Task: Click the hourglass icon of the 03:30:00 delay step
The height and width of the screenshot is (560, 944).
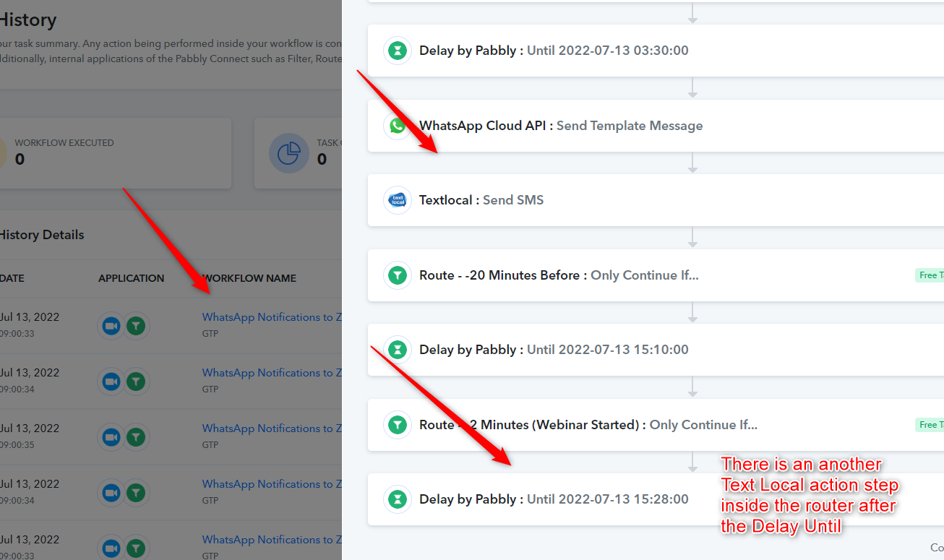Action: pos(398,51)
